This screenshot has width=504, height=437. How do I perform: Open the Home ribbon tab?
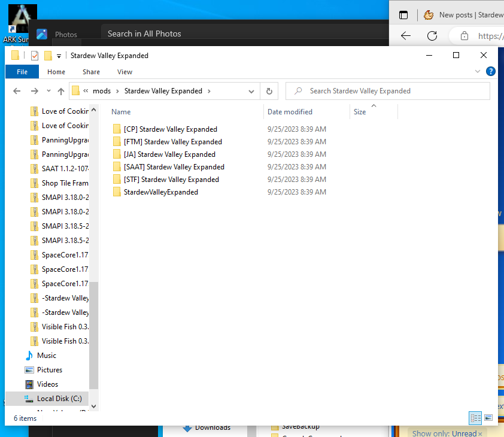pyautogui.click(x=56, y=72)
